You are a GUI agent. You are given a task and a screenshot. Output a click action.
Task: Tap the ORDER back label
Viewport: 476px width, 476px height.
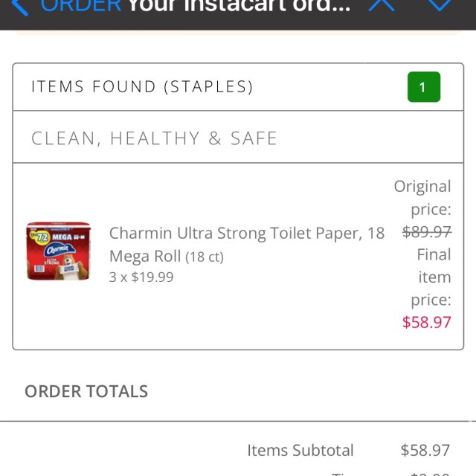80,6
